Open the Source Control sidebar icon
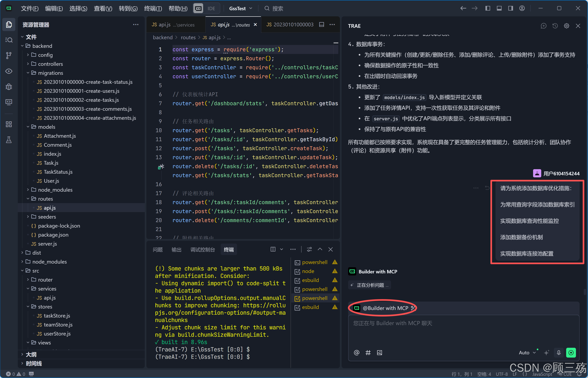The image size is (588, 378). pyautogui.click(x=9, y=55)
